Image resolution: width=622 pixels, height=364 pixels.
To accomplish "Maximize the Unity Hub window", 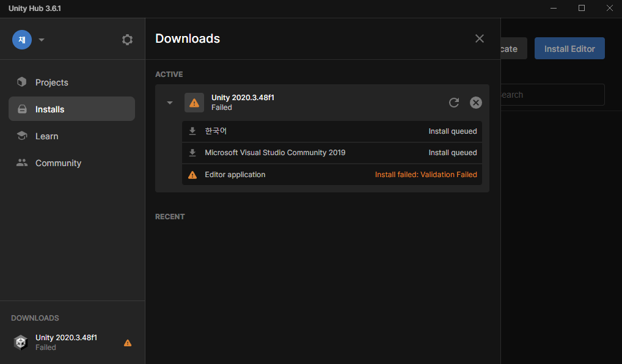I will [x=582, y=9].
